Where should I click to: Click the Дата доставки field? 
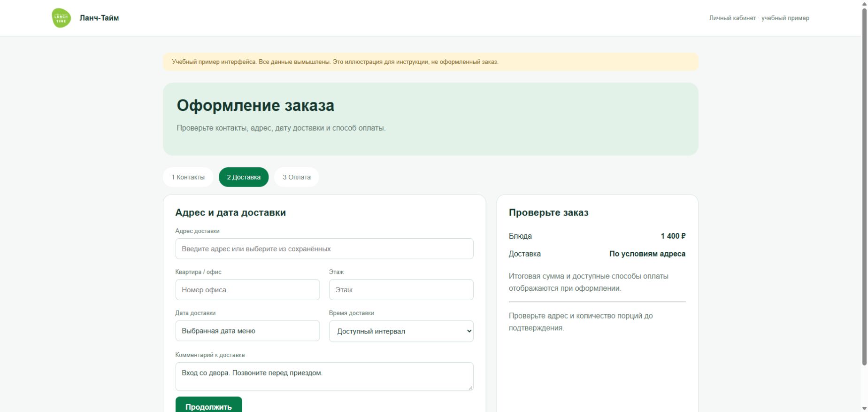tap(247, 331)
